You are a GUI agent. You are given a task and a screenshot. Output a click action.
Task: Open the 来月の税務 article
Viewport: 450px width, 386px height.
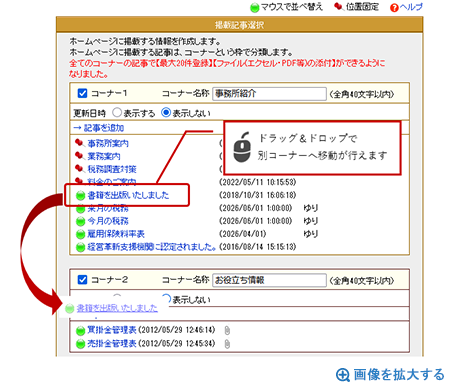pyautogui.click(x=108, y=209)
